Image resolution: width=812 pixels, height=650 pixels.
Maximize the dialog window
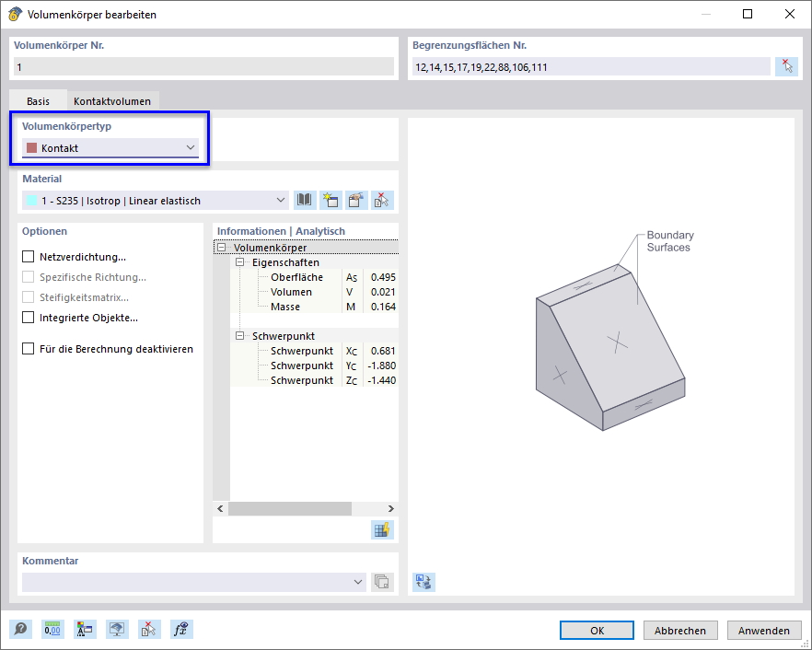tap(748, 14)
